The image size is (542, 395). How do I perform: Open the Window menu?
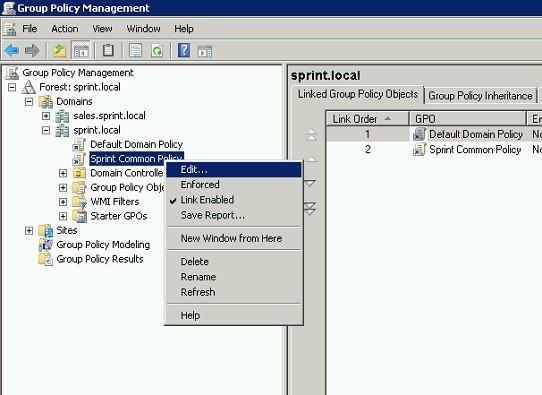point(143,29)
